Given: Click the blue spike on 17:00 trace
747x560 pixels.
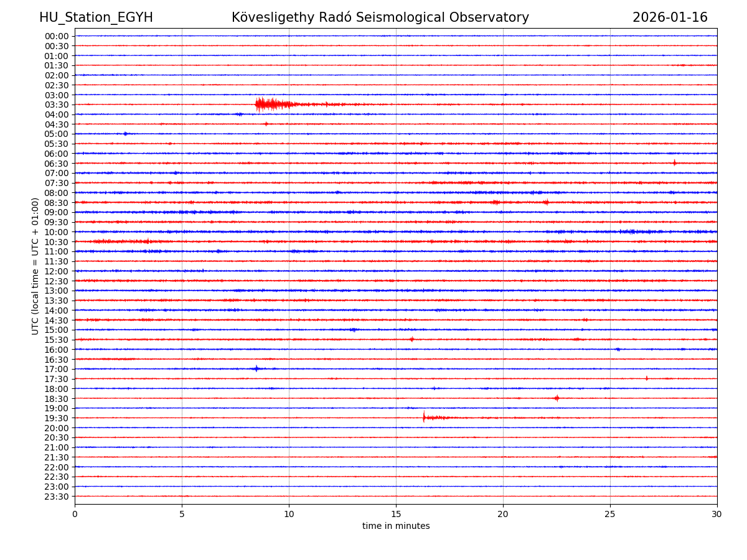Looking at the screenshot, I should 256,368.
